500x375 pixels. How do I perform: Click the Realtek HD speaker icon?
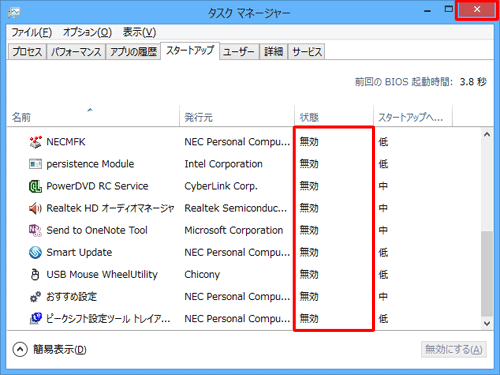[x=35, y=208]
